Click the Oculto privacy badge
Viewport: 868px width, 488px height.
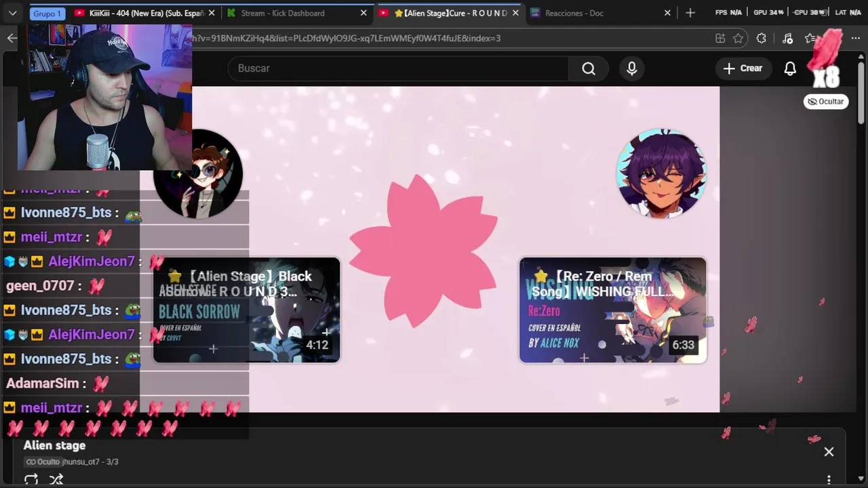pos(43,462)
